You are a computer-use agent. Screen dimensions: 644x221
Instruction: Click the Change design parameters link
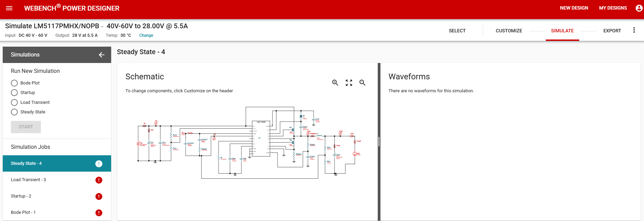[x=146, y=35]
